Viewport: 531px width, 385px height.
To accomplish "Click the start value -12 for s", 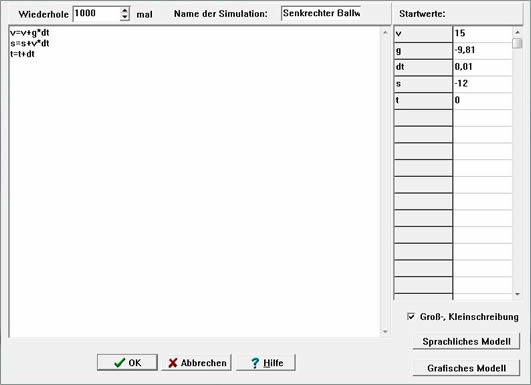I will [483, 84].
